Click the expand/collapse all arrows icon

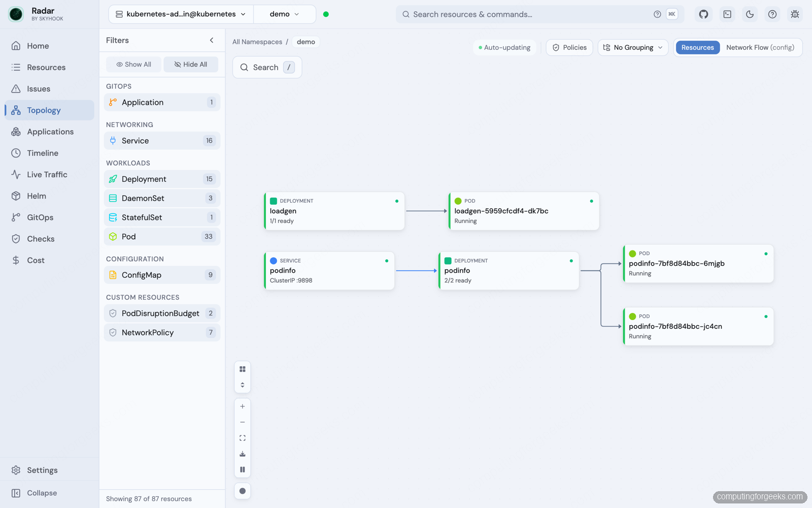pyautogui.click(x=243, y=385)
